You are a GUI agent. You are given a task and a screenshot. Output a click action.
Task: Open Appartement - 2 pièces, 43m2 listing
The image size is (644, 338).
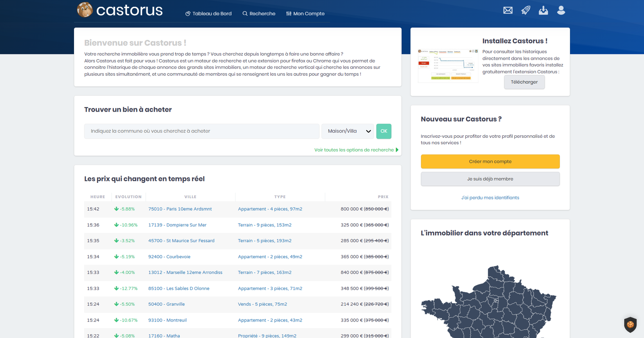pos(270,320)
